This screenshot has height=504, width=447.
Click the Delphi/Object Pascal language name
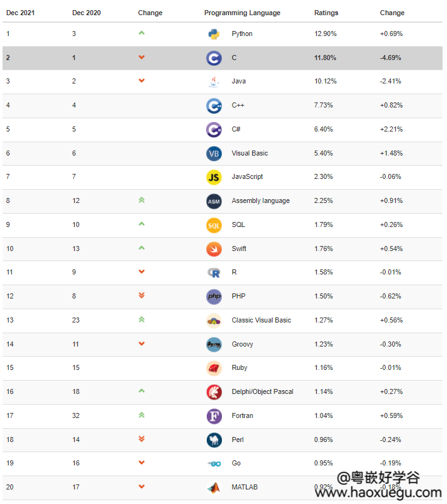click(x=262, y=392)
